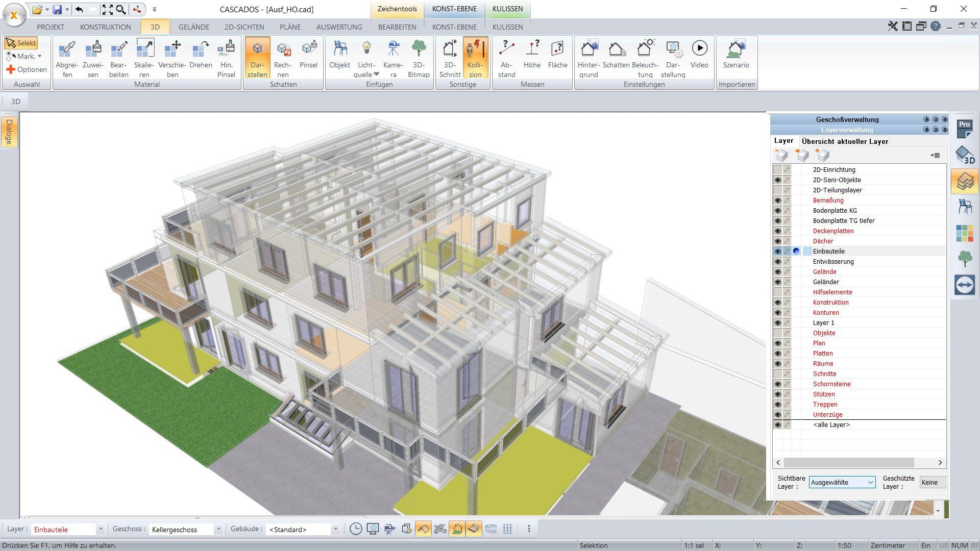
Task: Open the Übersicht aktueller Layer tab
Action: [845, 141]
